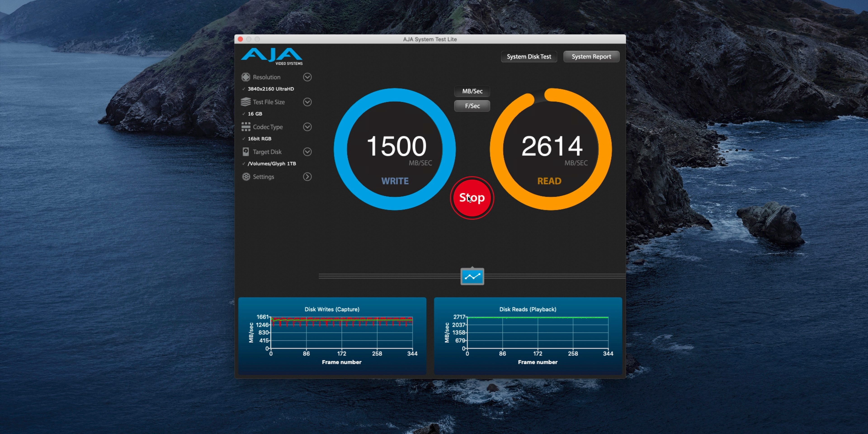Screen dimensions: 868x434
Task: Click the Codec Type label
Action: [x=268, y=127]
